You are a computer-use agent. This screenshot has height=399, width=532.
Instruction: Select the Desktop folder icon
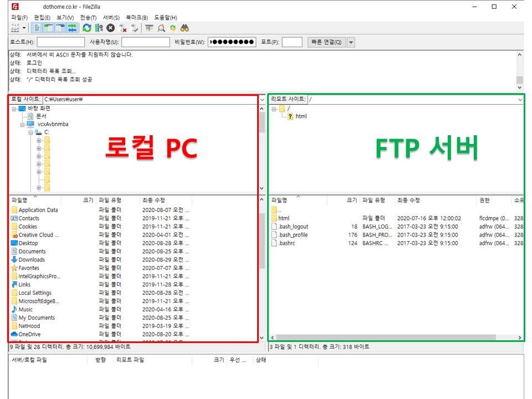click(x=14, y=243)
